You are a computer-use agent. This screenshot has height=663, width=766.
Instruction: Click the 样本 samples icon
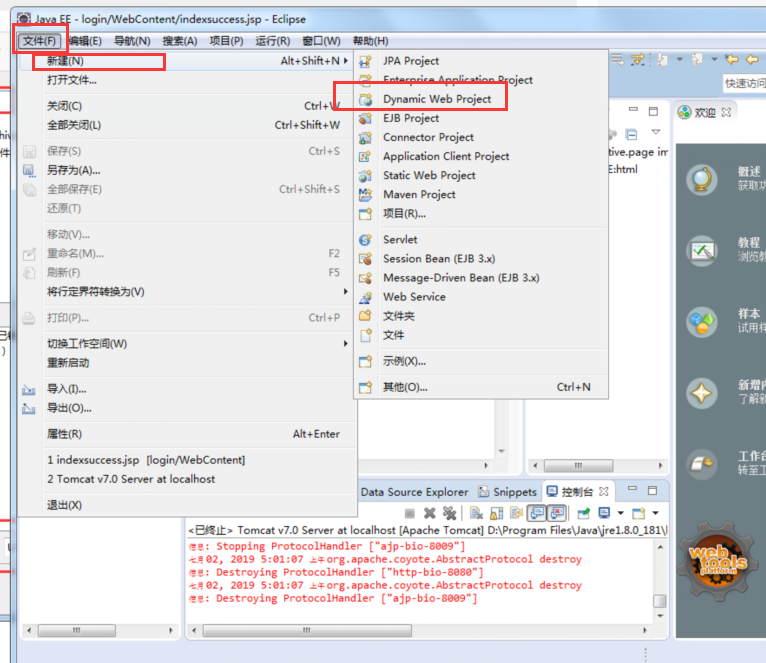(x=702, y=322)
